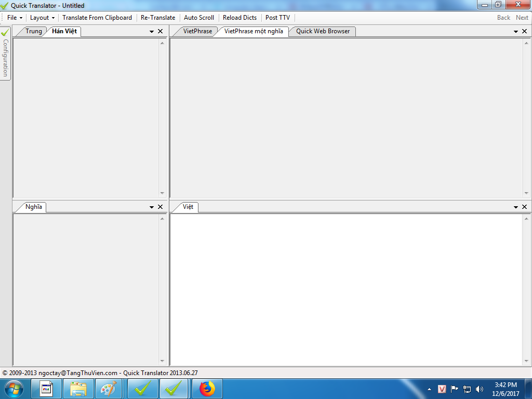Open the Việt panel options dropdown arrow
532x399 pixels.
(x=515, y=207)
